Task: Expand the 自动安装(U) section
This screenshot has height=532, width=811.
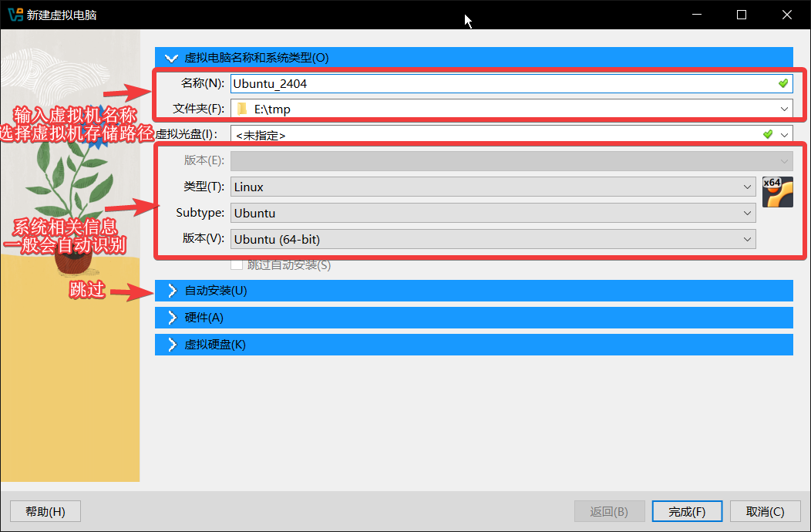Action: click(x=474, y=291)
